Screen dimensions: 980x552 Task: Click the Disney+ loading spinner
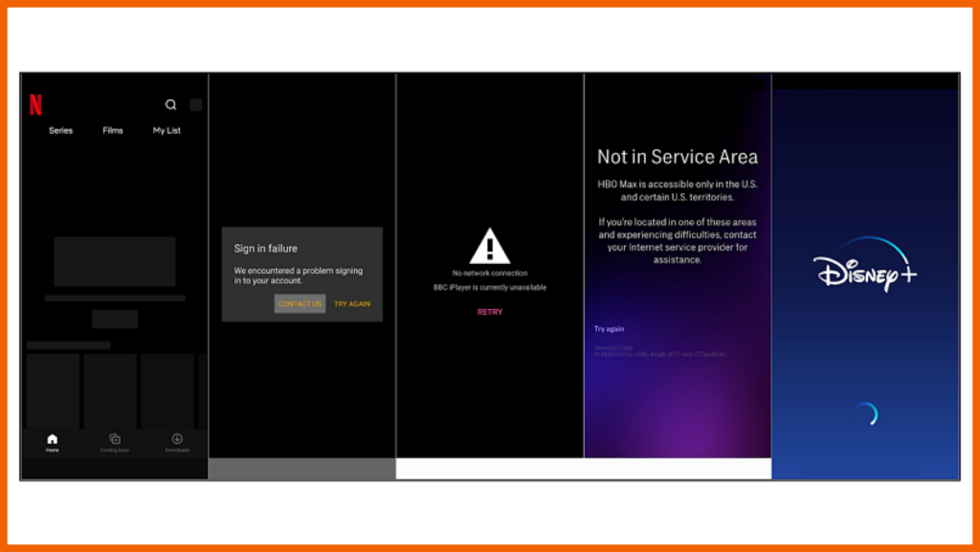865,414
